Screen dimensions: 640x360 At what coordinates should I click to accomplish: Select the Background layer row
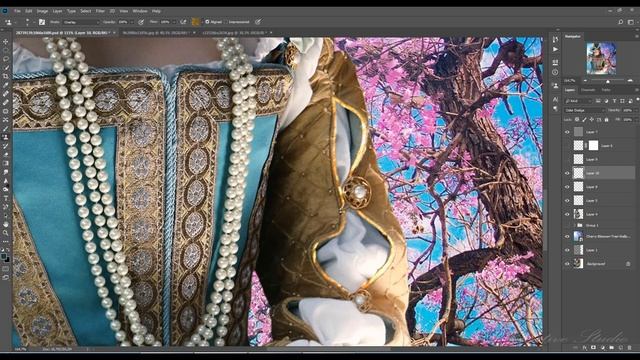[599, 264]
